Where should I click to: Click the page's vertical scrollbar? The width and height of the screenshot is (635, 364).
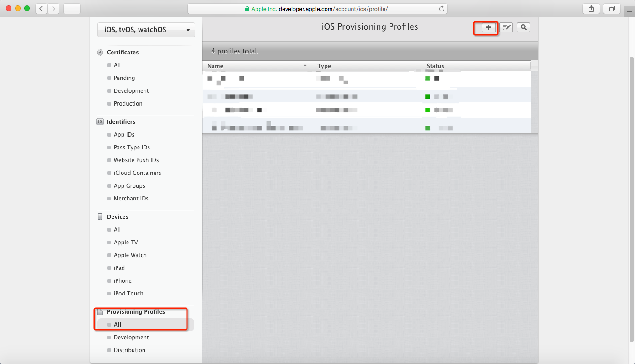pyautogui.click(x=632, y=183)
